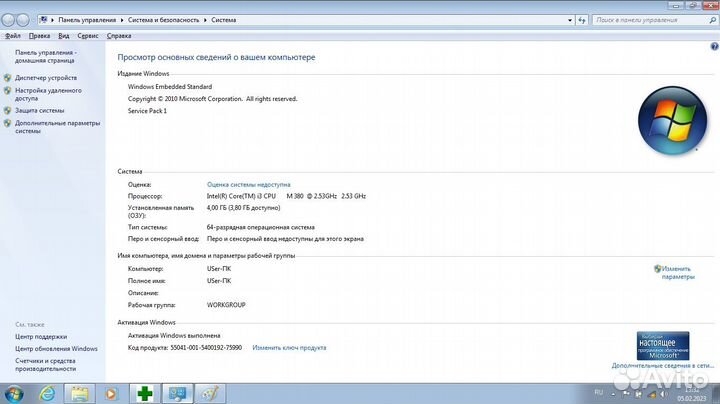Viewport: 720px width, 404px height.
Task: Click the RU language indicator
Action: click(598, 392)
